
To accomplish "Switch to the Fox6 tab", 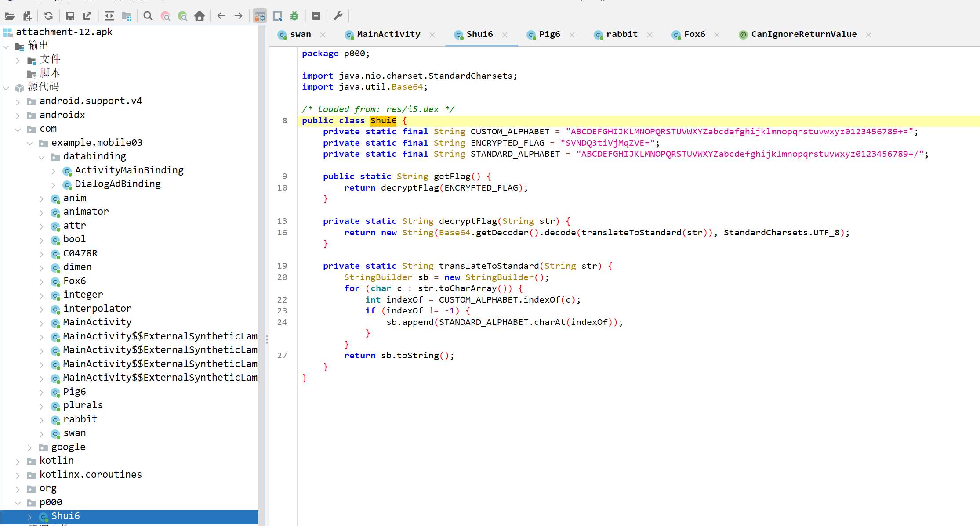I will point(694,34).
